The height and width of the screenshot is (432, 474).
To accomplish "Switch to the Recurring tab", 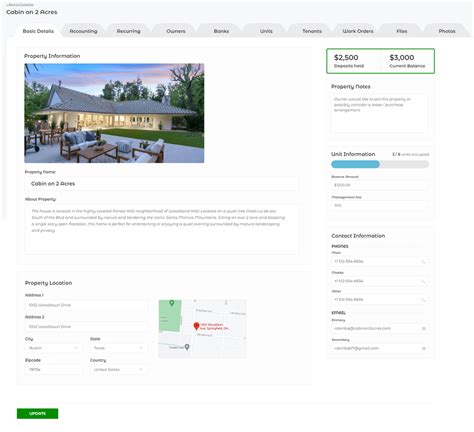I will (x=128, y=31).
